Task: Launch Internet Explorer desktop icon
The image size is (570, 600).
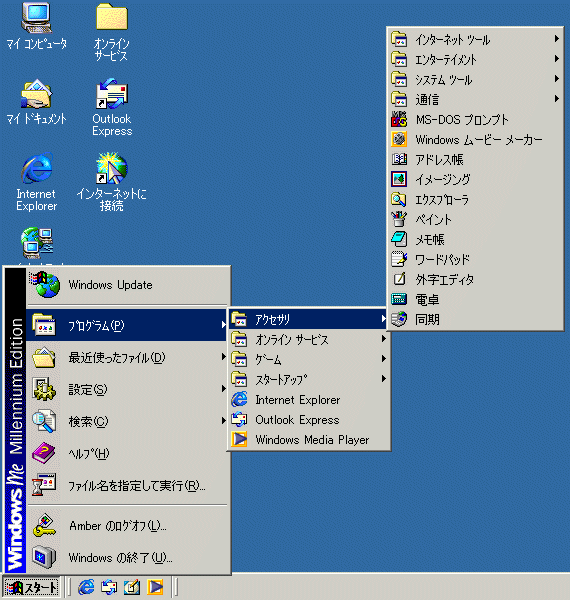Action: (36, 182)
